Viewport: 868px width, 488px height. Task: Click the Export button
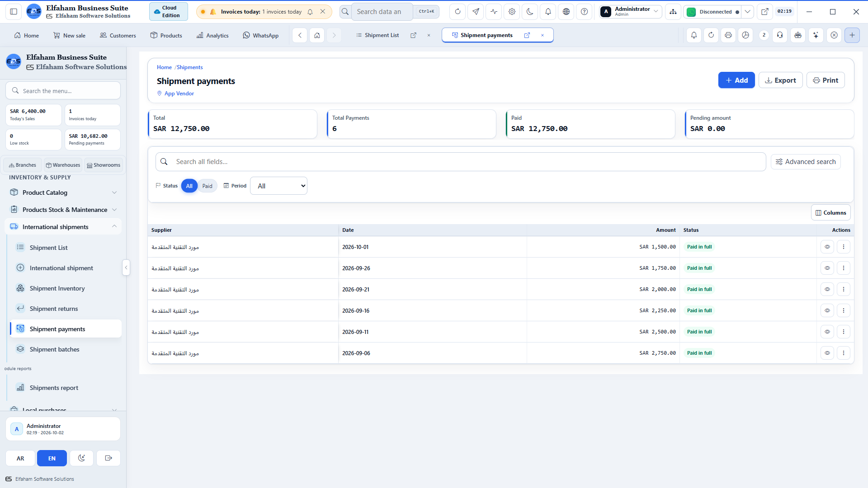click(780, 80)
